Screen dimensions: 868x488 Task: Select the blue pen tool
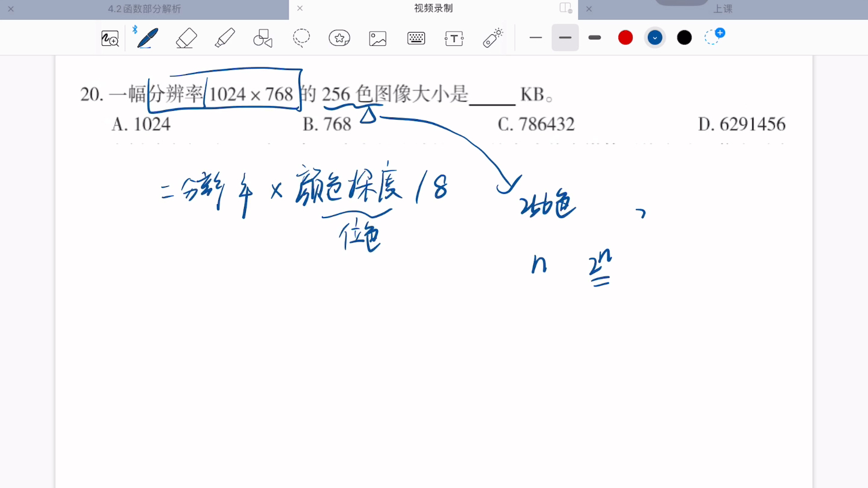(147, 38)
